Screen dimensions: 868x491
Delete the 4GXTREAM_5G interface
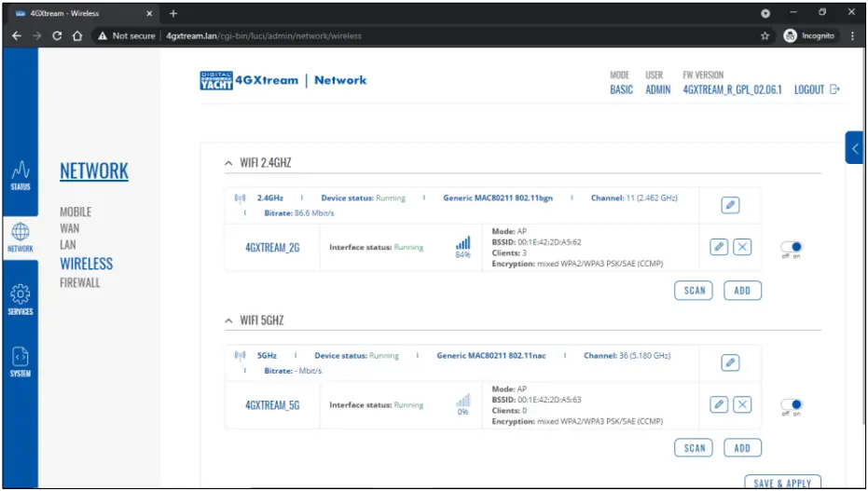point(741,404)
